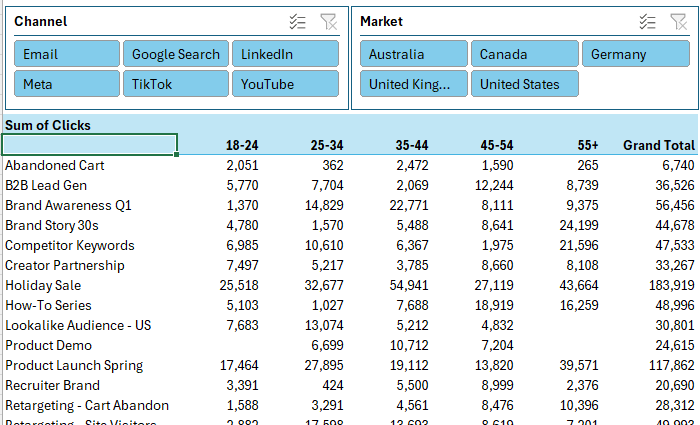Select Lookalike Audience - US row label
Screen dimensions: 700x425
tap(78, 325)
